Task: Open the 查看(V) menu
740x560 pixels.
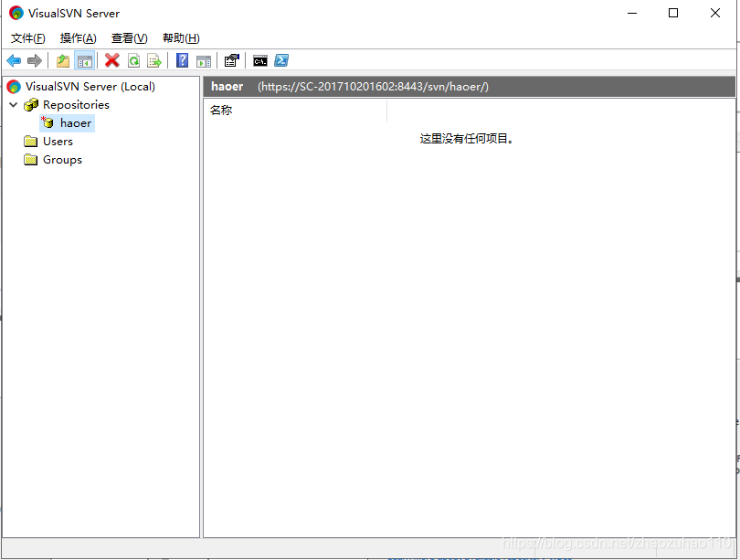Action: click(130, 38)
